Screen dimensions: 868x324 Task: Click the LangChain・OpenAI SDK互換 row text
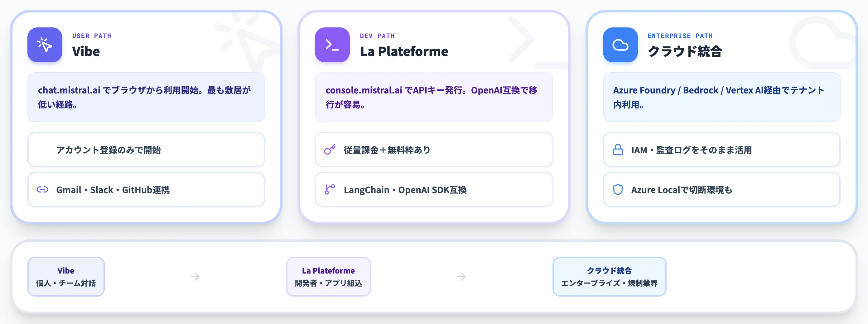click(405, 190)
